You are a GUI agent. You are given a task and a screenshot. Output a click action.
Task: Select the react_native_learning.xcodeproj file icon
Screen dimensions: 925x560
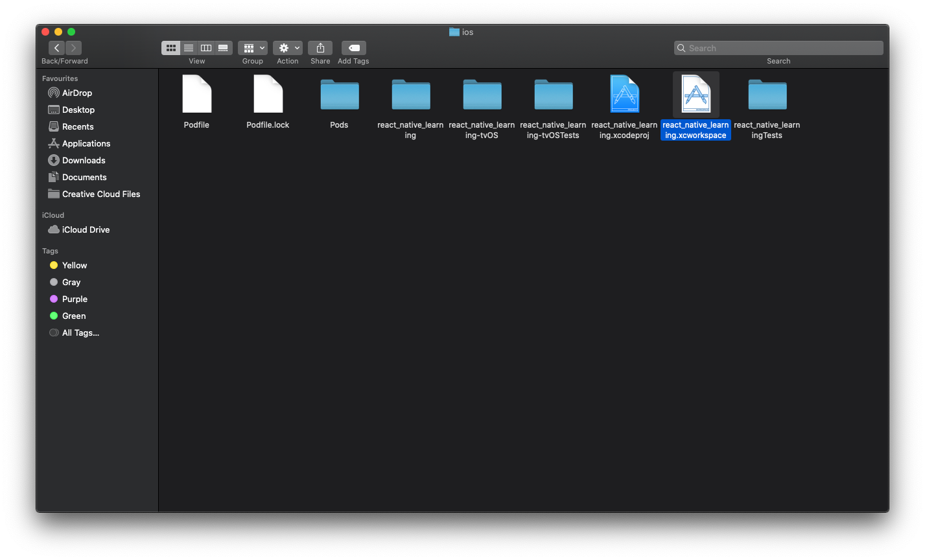625,94
